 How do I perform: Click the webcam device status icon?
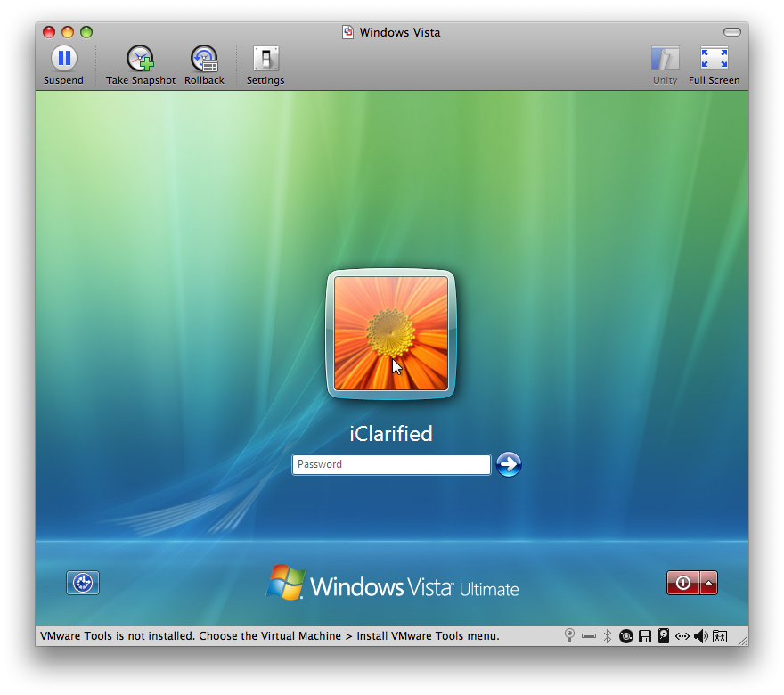click(x=569, y=635)
